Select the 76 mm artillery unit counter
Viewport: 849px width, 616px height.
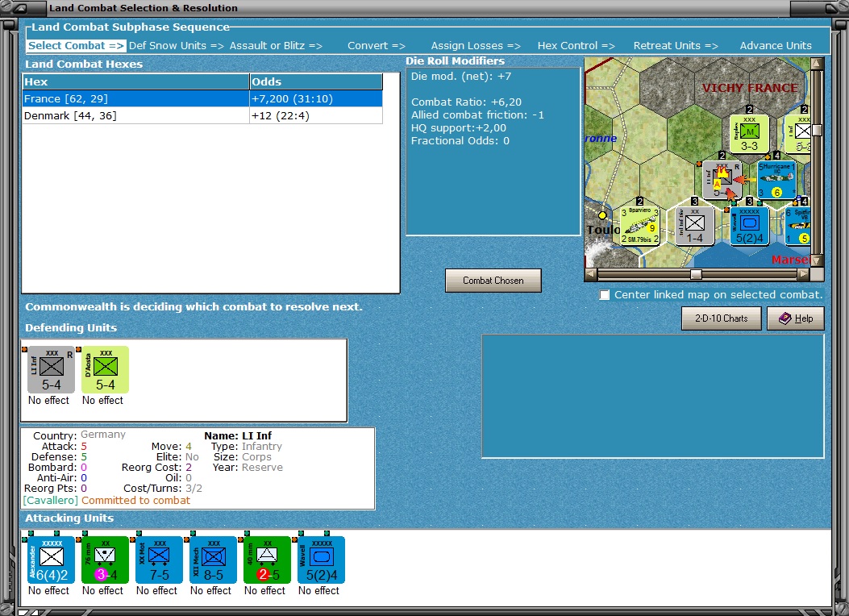coord(103,559)
